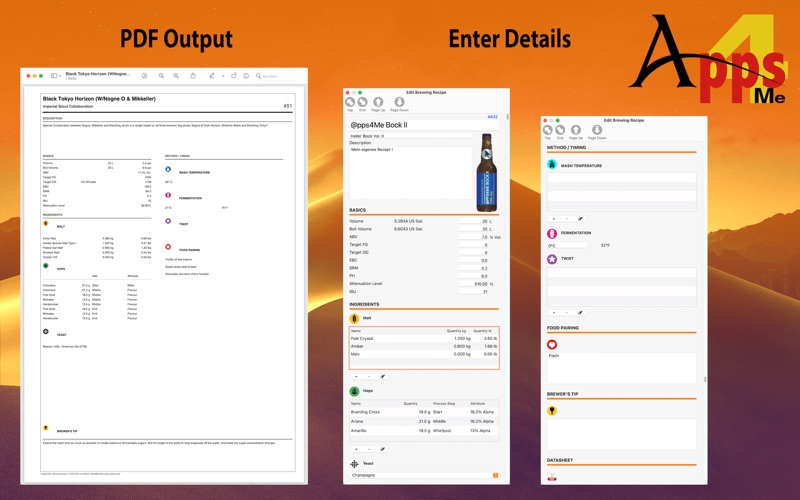Select the Amber malt row

(x=424, y=346)
